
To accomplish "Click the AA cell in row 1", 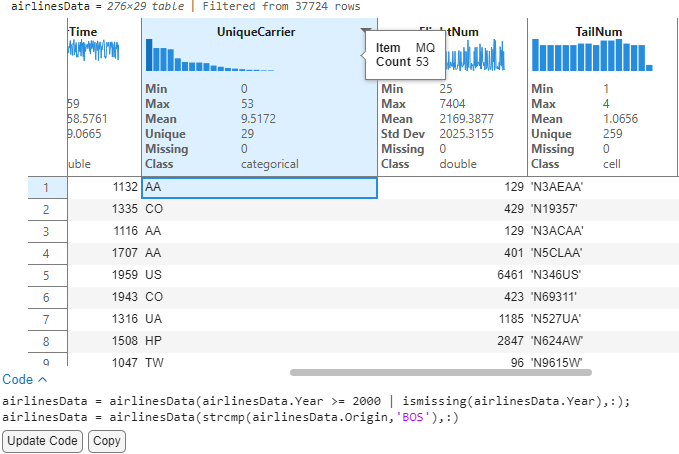I will tap(258, 187).
